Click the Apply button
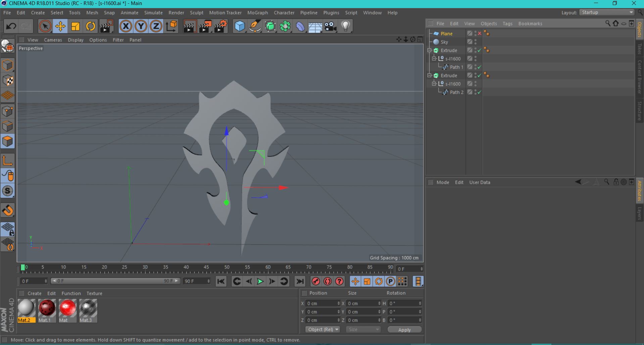Screen dimensions: 644x345 [404, 330]
